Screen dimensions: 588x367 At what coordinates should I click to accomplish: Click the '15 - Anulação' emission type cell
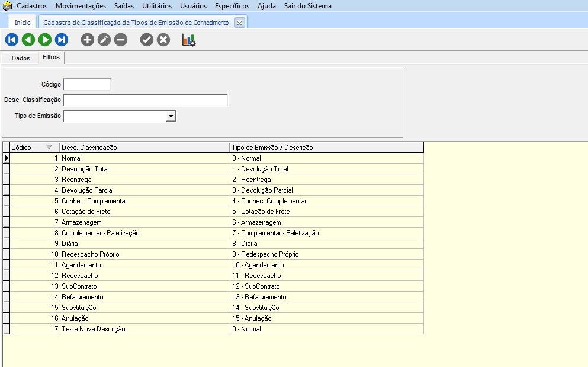(327, 318)
